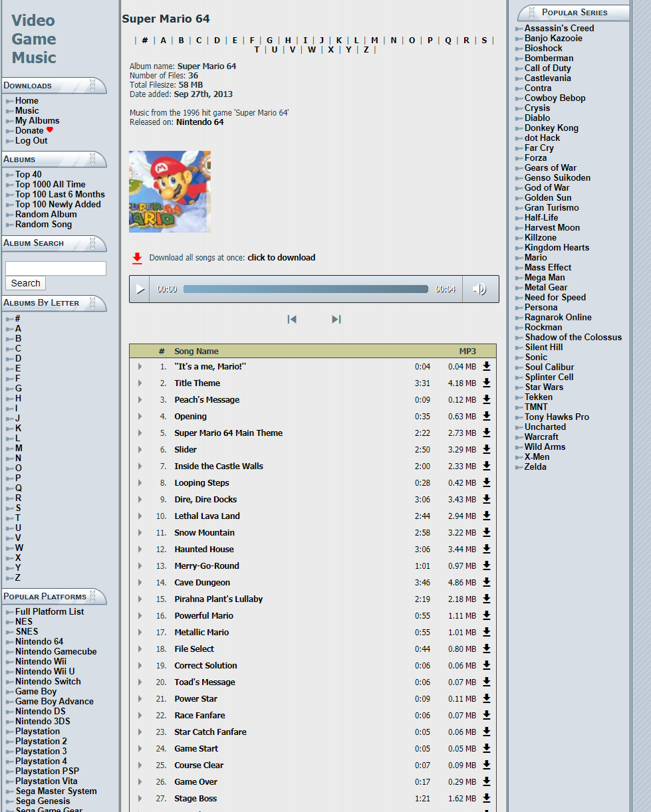Screen dimensions: 651x812
Task: Download the Powerful Mario track
Action: tap(486, 615)
